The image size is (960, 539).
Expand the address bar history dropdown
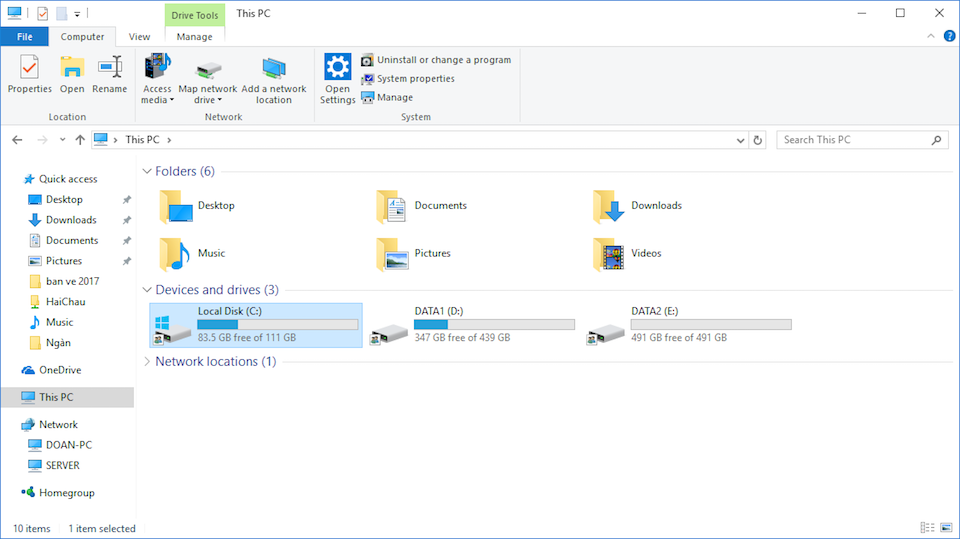tap(740, 140)
